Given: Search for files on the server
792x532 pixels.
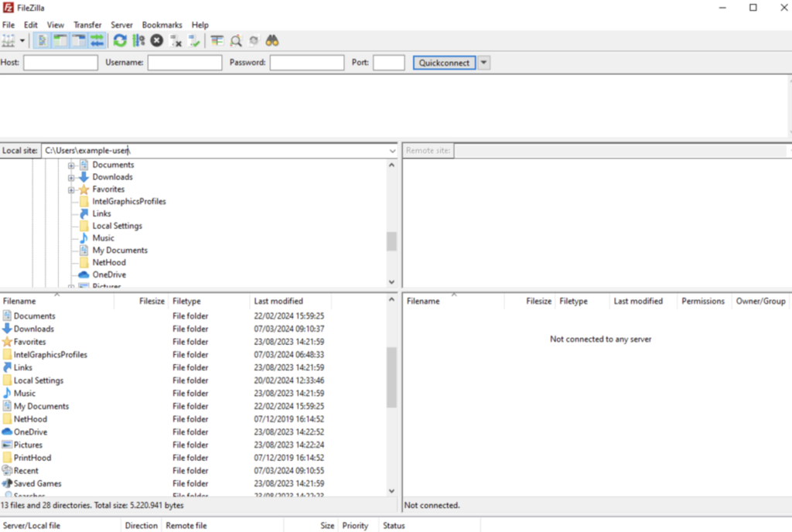Looking at the screenshot, I should point(272,40).
